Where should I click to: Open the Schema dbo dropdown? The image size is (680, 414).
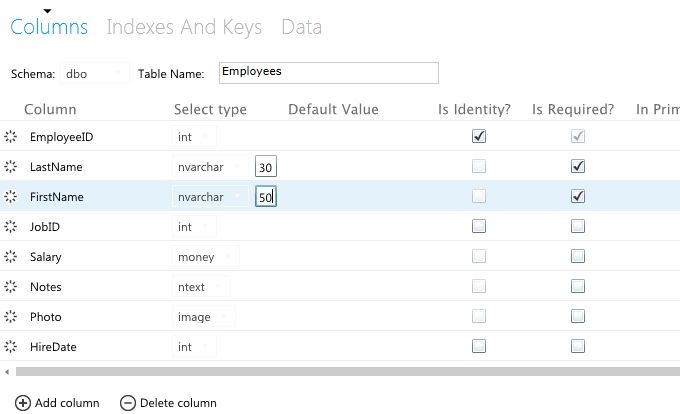point(96,73)
